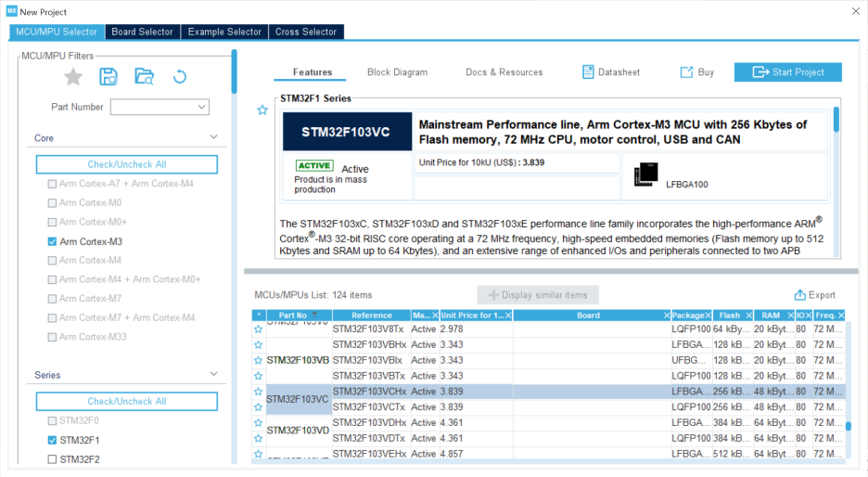Select the STM32F103VCTx reference cell
Viewport: 868px width, 477px height.
click(x=371, y=407)
